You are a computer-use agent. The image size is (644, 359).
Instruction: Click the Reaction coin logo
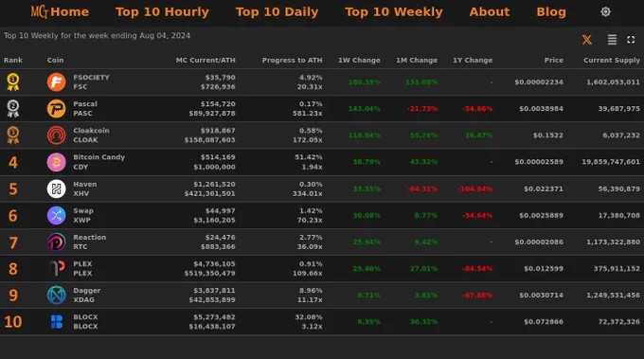point(56,242)
